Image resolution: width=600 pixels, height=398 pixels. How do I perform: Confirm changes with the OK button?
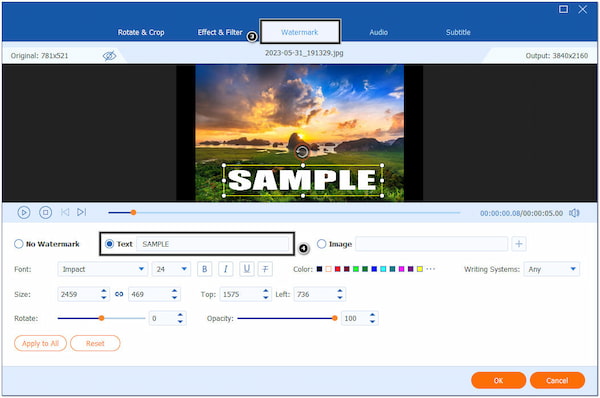(499, 380)
